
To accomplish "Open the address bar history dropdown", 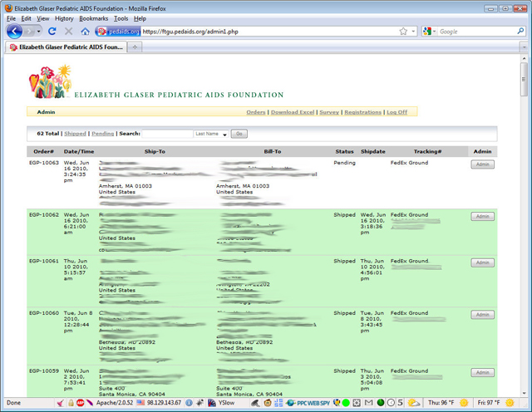I will click(x=413, y=32).
